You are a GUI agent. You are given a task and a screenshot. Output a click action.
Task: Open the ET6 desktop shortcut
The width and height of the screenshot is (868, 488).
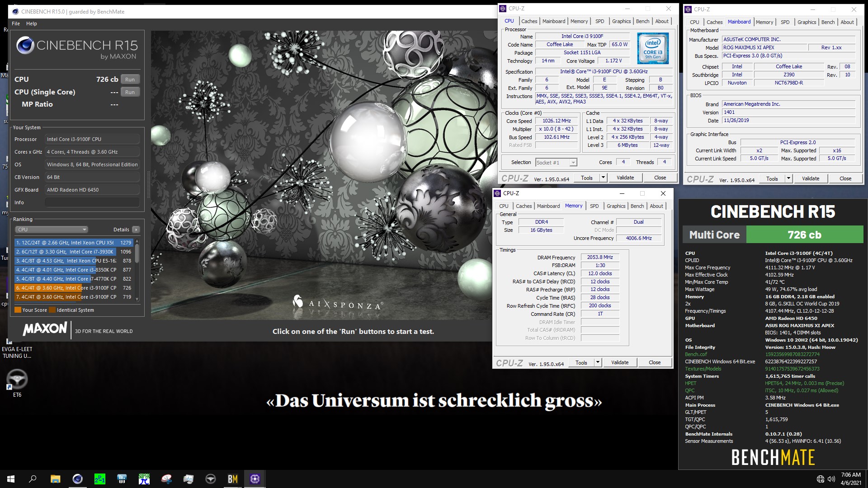point(17,383)
